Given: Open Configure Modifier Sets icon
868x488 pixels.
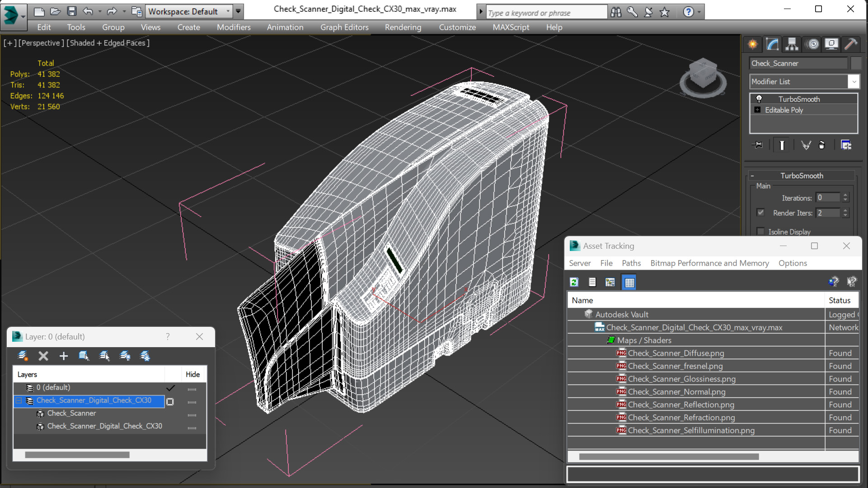Looking at the screenshot, I should pyautogui.click(x=846, y=145).
